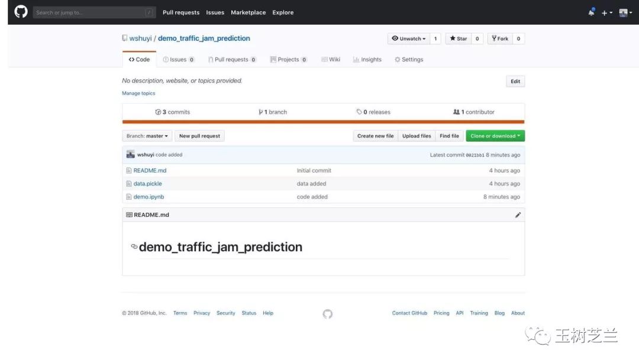Open the GitHub home logo in header
The image size is (639, 364).
click(21, 12)
